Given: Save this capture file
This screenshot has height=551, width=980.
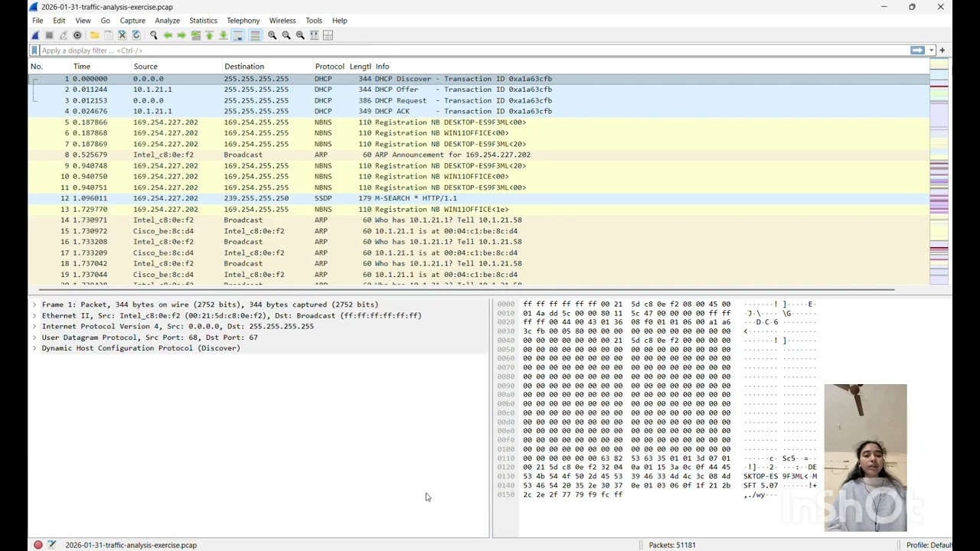Looking at the screenshot, I should 109,35.
